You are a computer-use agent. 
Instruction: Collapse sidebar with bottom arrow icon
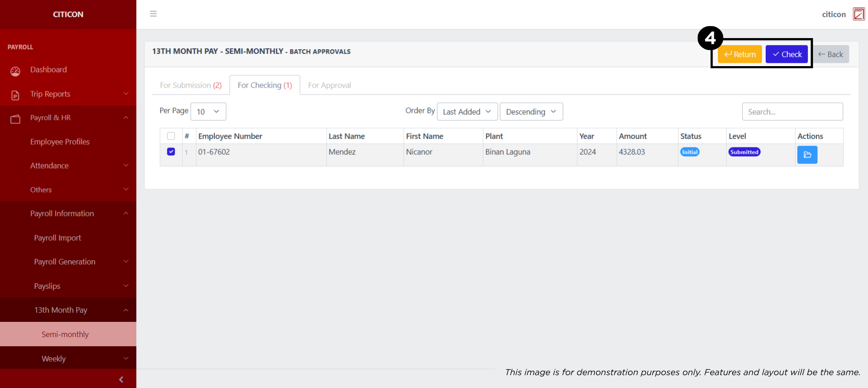(121, 379)
